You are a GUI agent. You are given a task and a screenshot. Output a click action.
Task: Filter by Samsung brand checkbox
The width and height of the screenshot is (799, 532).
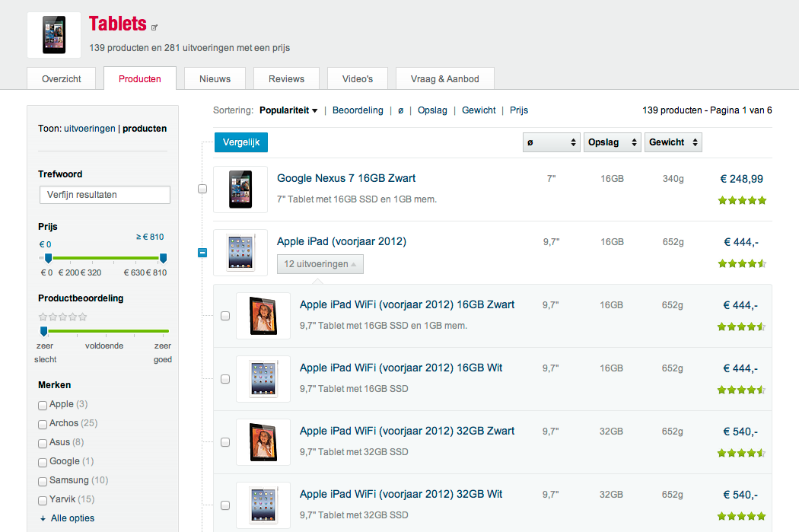point(43,482)
